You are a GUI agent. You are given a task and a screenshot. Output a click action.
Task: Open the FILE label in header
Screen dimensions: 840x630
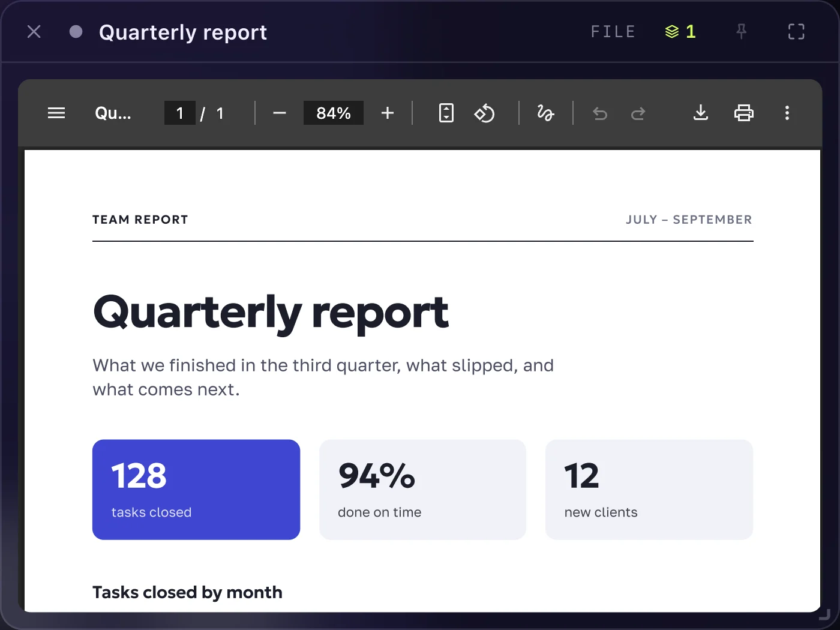pyautogui.click(x=613, y=32)
